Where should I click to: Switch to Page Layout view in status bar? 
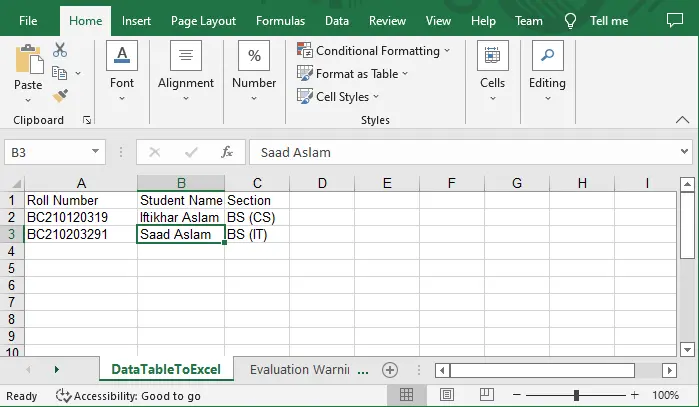coord(447,395)
